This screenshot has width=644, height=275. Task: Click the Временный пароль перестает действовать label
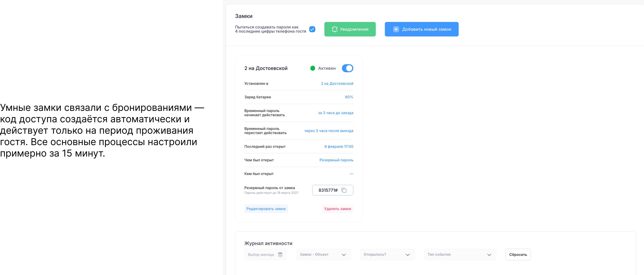coord(265,131)
